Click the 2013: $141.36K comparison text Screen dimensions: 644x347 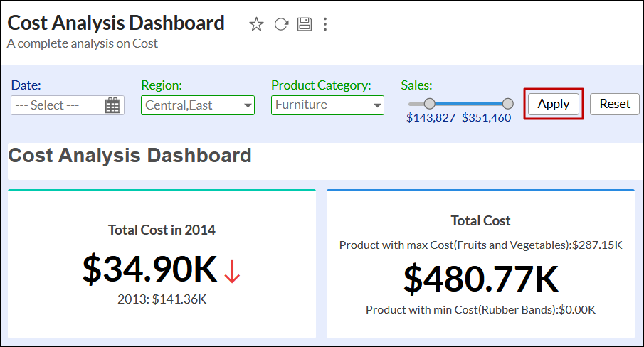162,299
